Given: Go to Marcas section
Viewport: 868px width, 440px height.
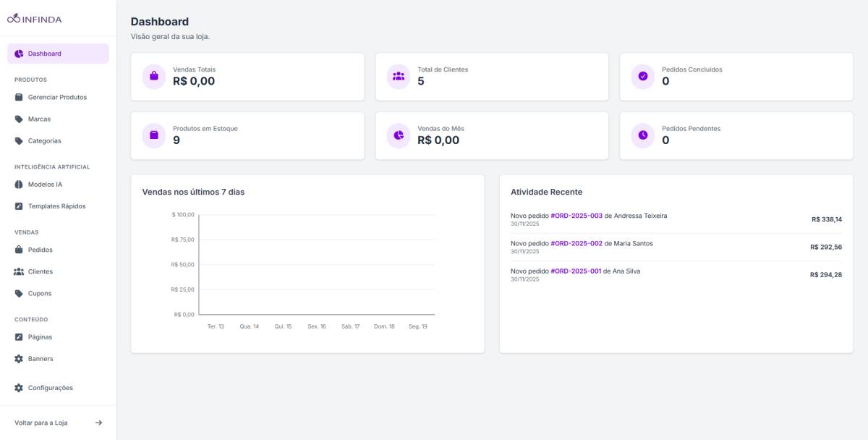Looking at the screenshot, I should (x=58, y=119).
